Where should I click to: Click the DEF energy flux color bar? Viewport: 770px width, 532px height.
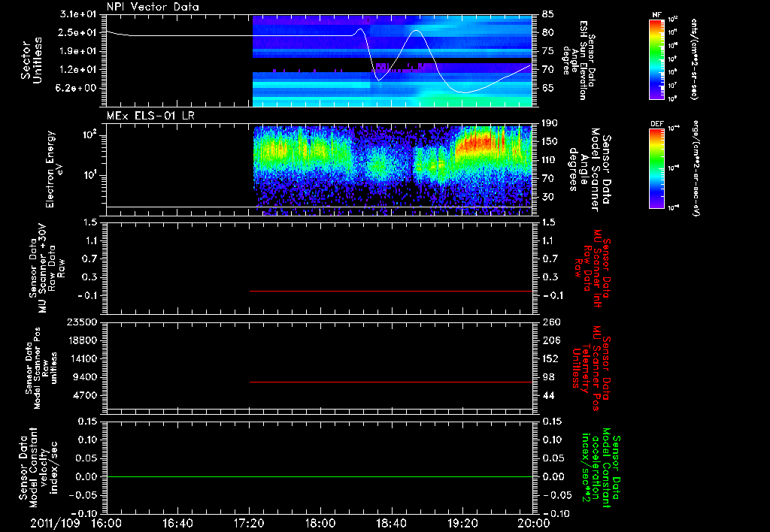(657, 168)
